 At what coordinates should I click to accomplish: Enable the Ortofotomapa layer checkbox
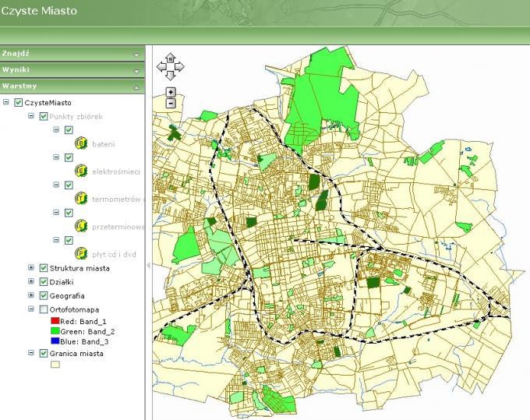tap(44, 309)
